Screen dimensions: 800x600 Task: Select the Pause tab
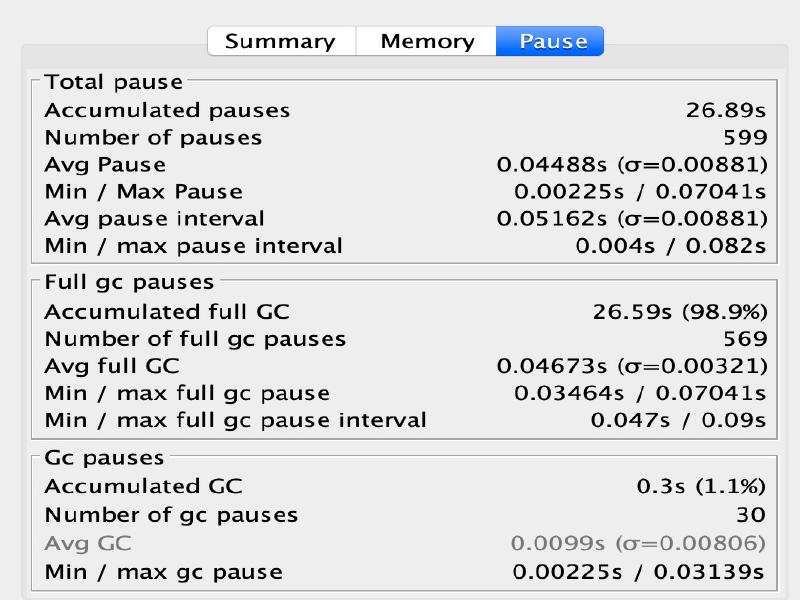(552, 41)
